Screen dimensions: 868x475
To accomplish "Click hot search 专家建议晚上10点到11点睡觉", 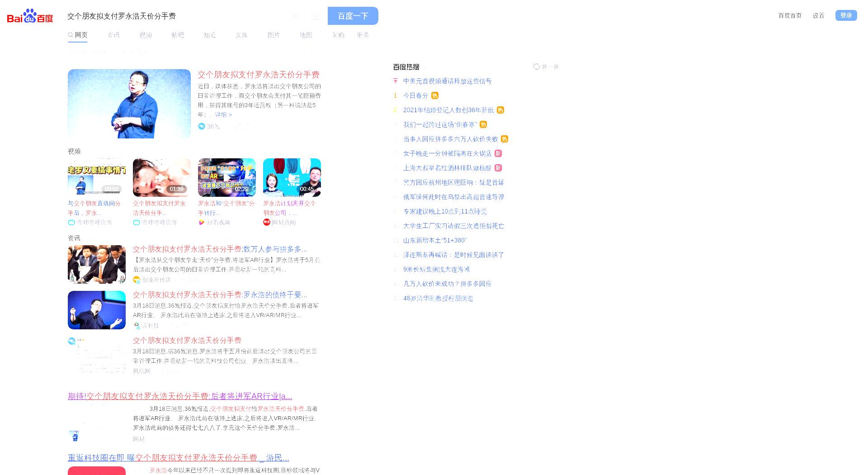I will [445, 211].
